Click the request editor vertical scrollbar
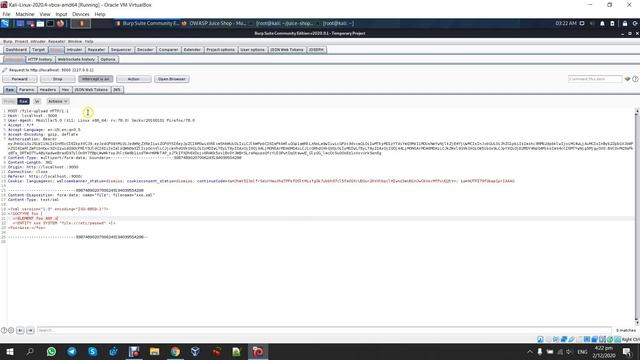The width and height of the screenshot is (640, 360). click(x=637, y=217)
